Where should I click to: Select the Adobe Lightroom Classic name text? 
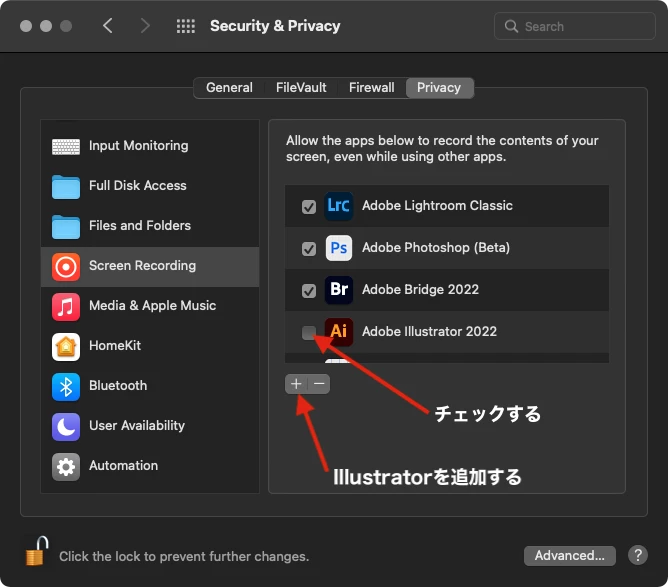(x=437, y=206)
